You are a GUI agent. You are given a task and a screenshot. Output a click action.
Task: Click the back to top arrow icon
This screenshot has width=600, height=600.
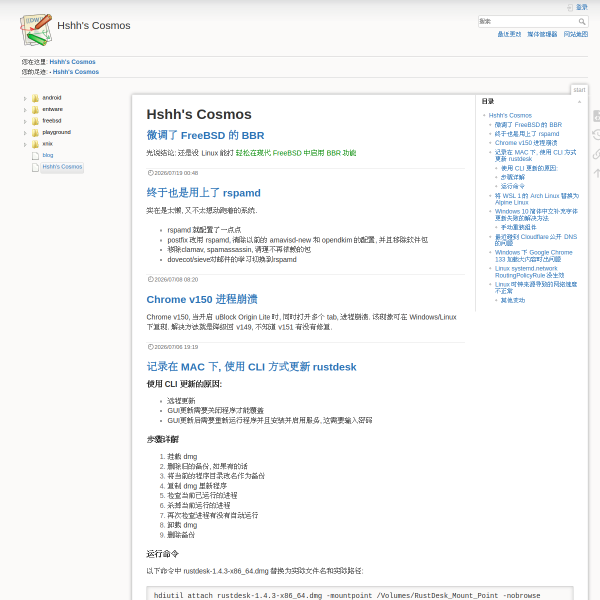[x=597, y=173]
